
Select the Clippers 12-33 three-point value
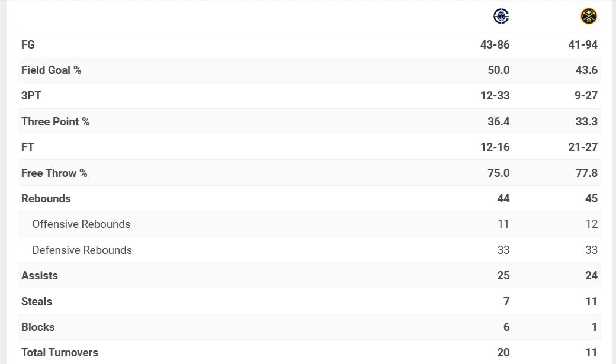pos(495,95)
